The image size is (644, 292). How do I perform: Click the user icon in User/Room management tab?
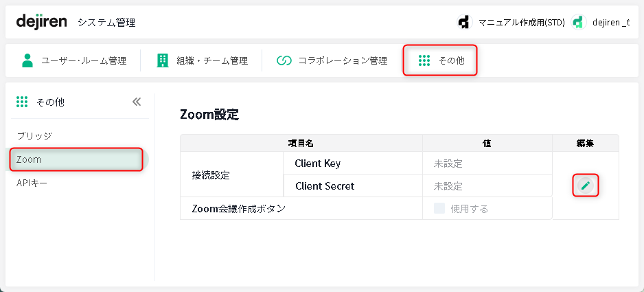click(27, 60)
